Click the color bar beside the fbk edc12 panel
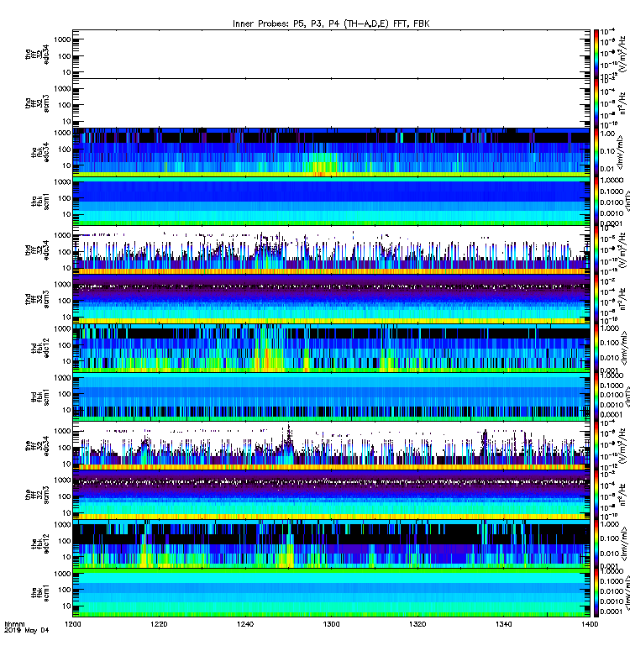 click(x=596, y=543)
